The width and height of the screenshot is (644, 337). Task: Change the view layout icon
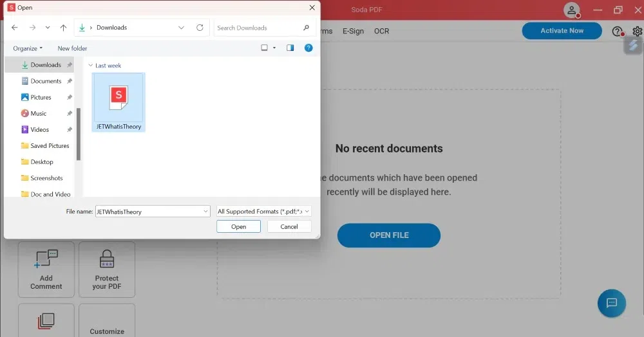[x=265, y=48]
